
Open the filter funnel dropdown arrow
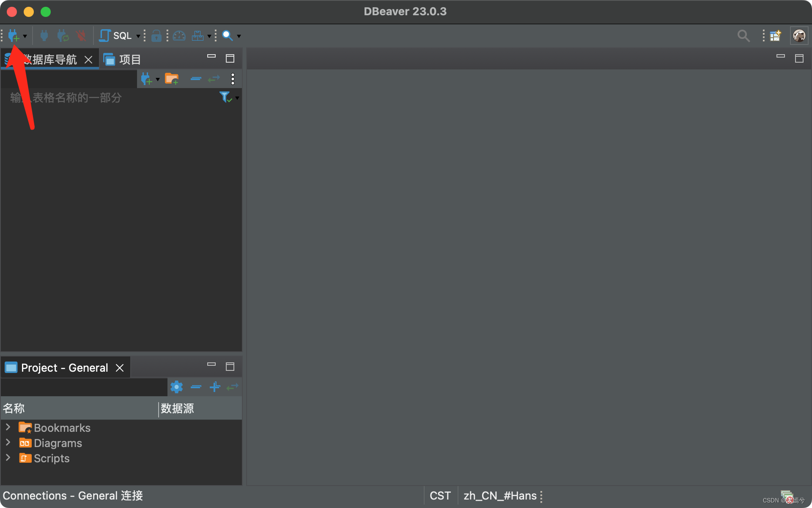point(237,98)
